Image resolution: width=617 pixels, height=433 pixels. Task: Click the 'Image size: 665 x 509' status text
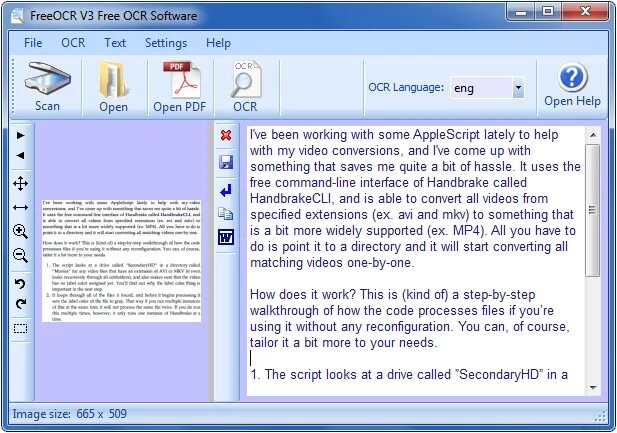coord(70,414)
